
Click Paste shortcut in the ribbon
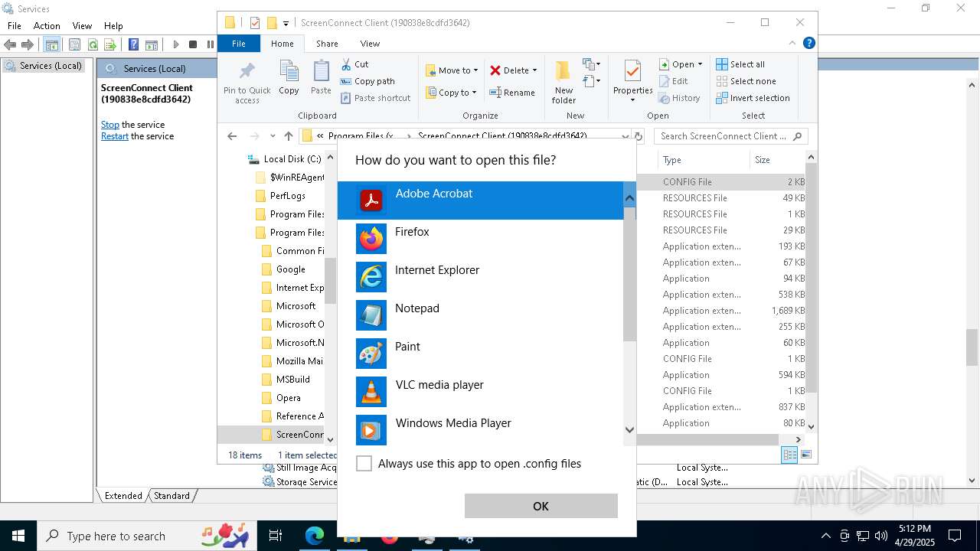click(375, 98)
